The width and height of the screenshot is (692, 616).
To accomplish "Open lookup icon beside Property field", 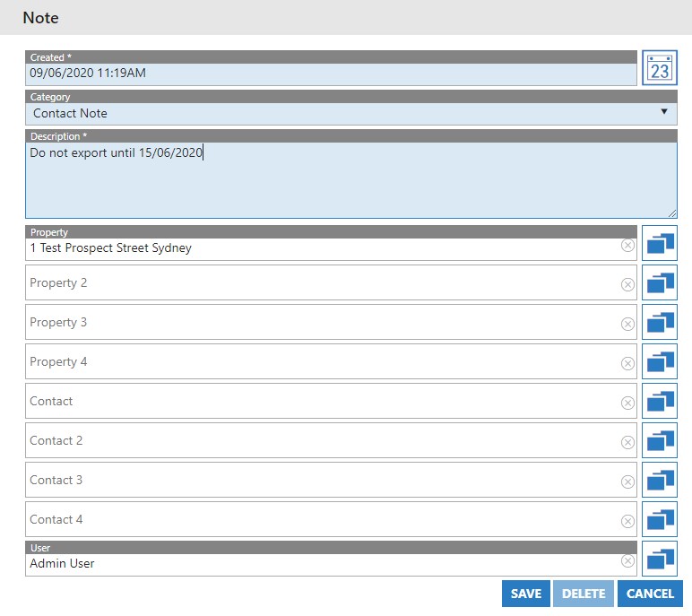I will [659, 243].
